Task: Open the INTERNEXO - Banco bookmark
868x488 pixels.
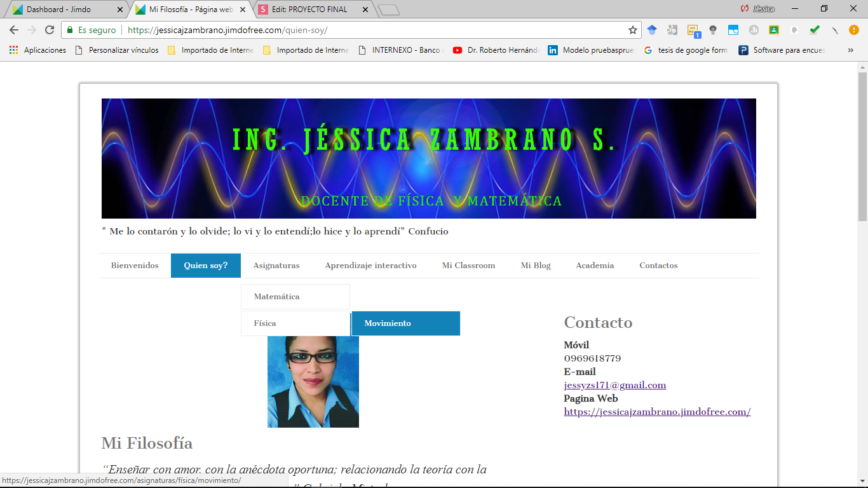Action: click(x=401, y=50)
